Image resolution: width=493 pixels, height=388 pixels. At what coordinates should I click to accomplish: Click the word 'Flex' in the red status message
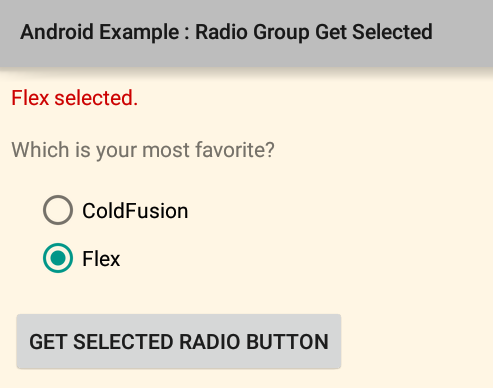click(x=30, y=98)
